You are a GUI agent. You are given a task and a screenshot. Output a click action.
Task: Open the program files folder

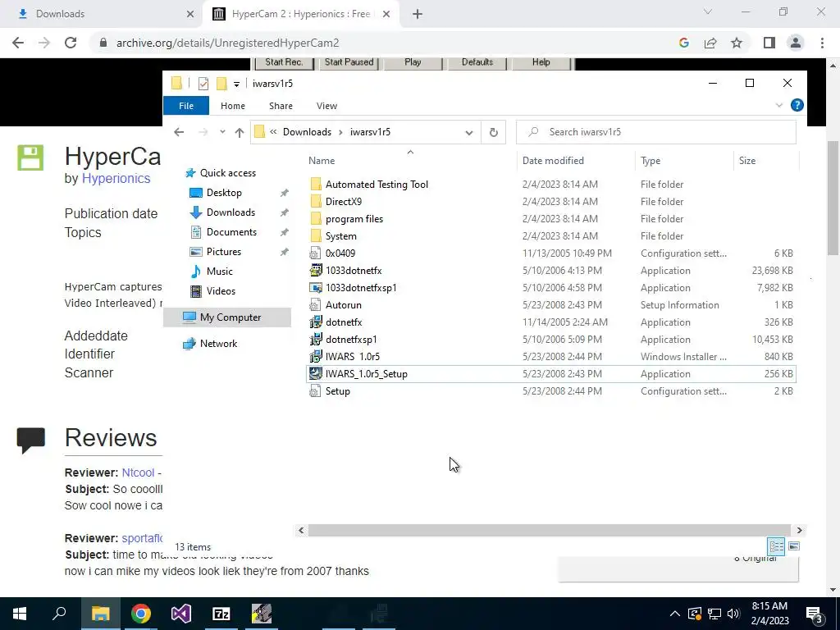(354, 218)
